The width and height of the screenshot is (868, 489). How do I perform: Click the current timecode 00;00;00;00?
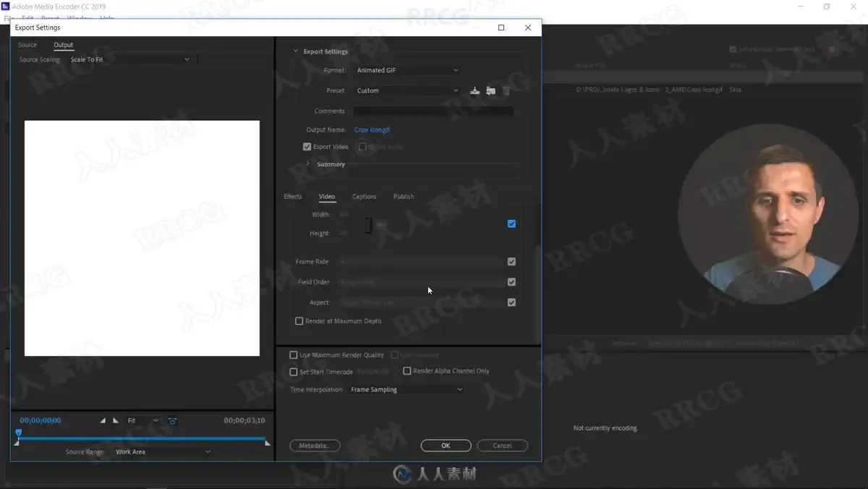coord(41,420)
